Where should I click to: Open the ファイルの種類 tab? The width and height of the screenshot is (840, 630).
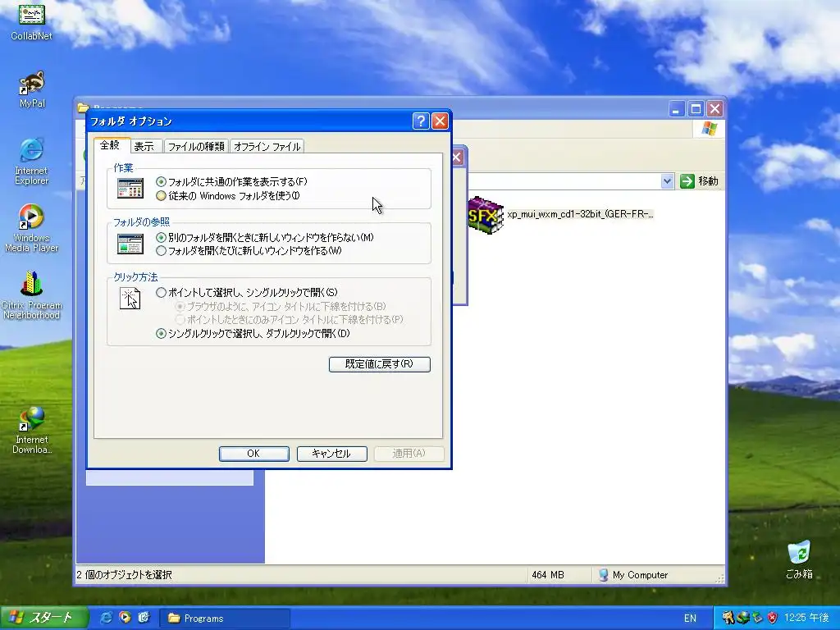(196, 146)
